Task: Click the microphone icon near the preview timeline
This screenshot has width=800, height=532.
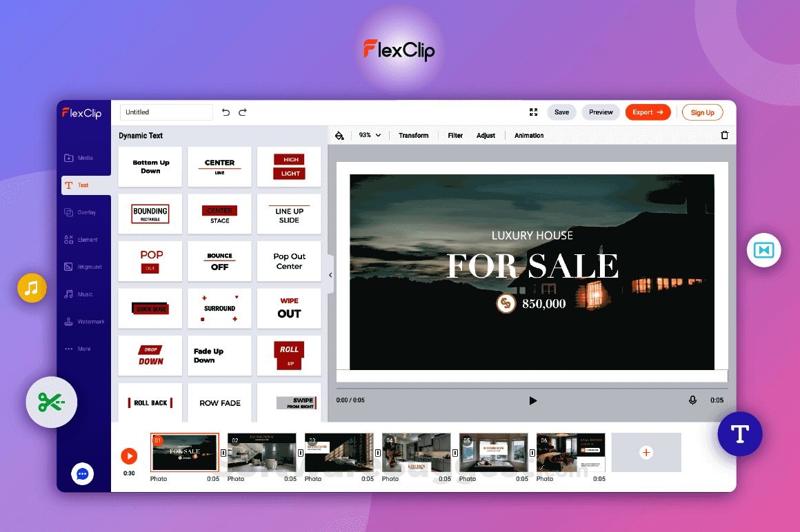Action: click(x=692, y=400)
